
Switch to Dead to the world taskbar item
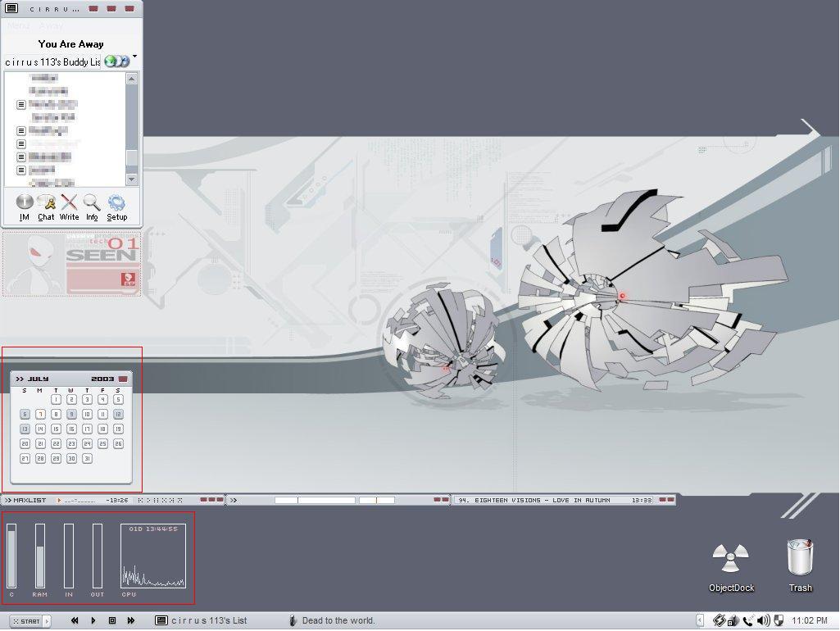(x=332, y=620)
